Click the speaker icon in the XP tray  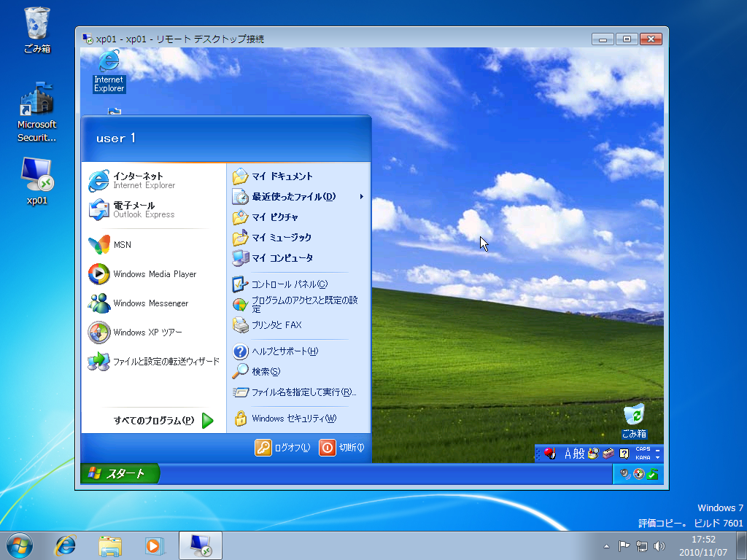click(x=624, y=474)
